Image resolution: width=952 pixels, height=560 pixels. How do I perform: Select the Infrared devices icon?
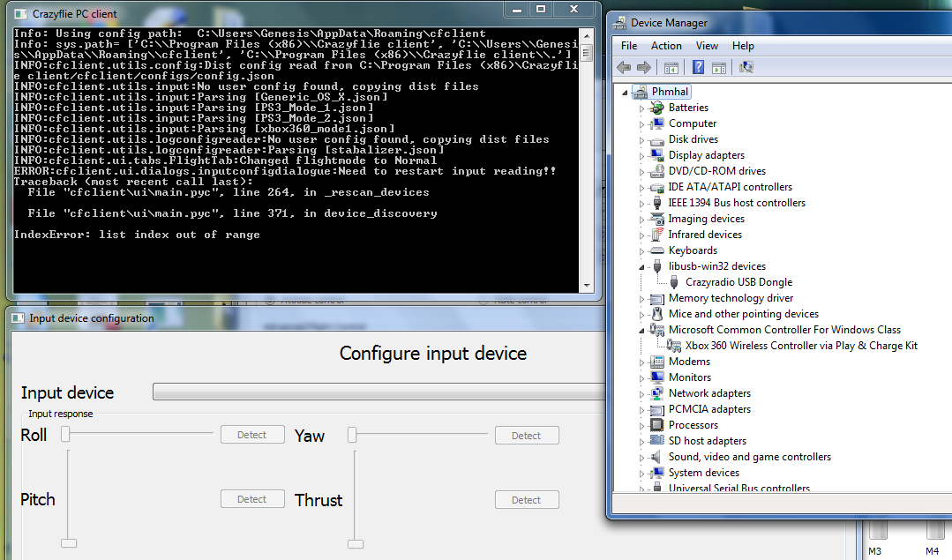[x=656, y=235]
